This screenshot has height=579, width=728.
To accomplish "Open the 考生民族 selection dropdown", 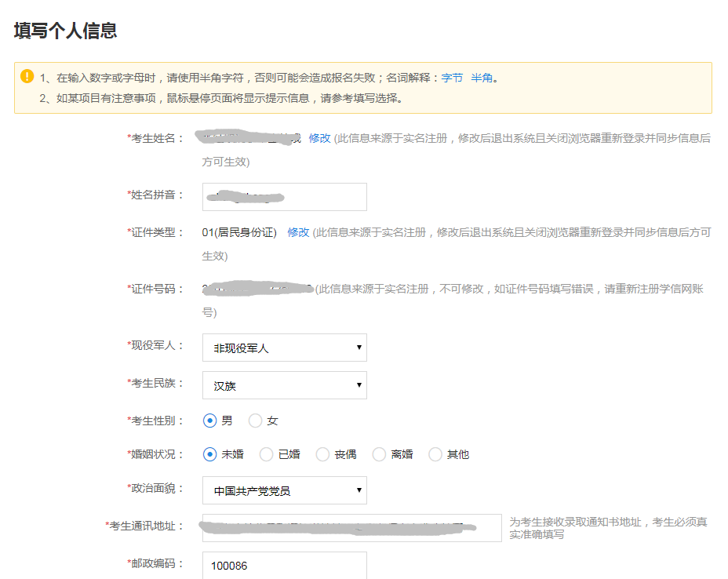I will click(x=284, y=385).
